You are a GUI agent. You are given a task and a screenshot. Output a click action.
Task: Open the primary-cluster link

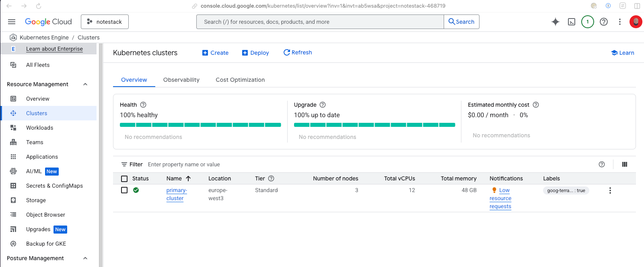pyautogui.click(x=177, y=194)
